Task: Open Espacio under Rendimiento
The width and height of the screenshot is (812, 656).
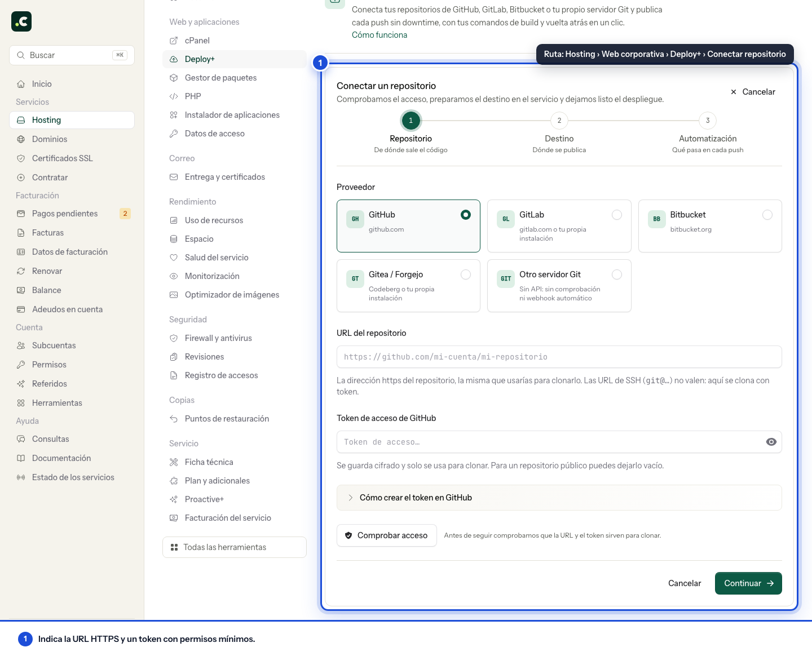Action: point(235,239)
